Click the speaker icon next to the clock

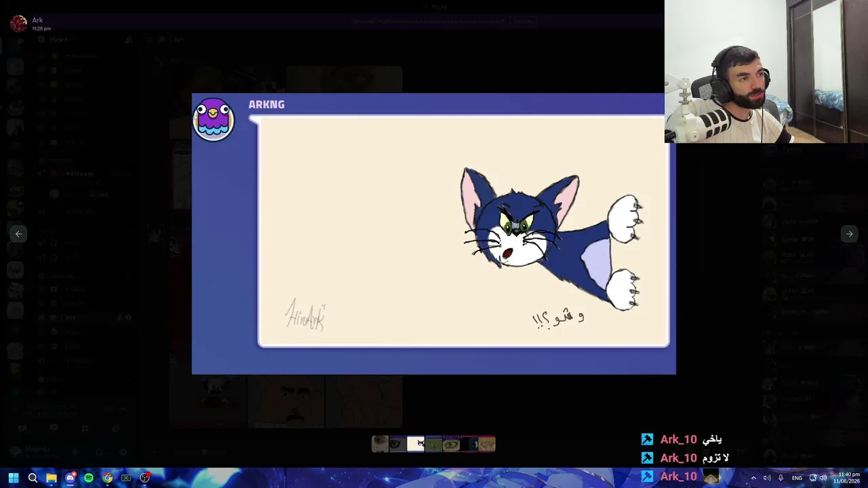824,478
